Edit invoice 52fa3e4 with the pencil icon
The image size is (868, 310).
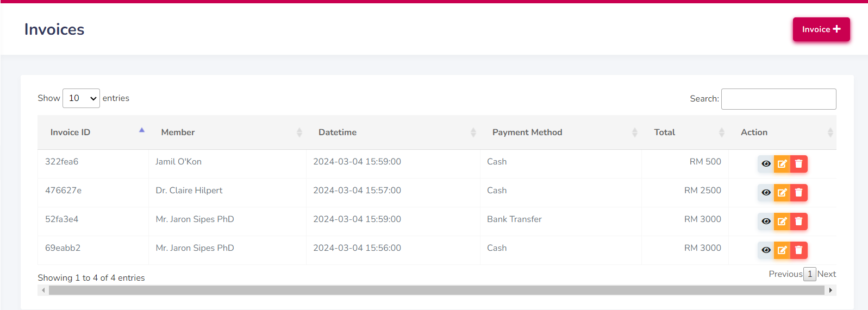(x=782, y=222)
